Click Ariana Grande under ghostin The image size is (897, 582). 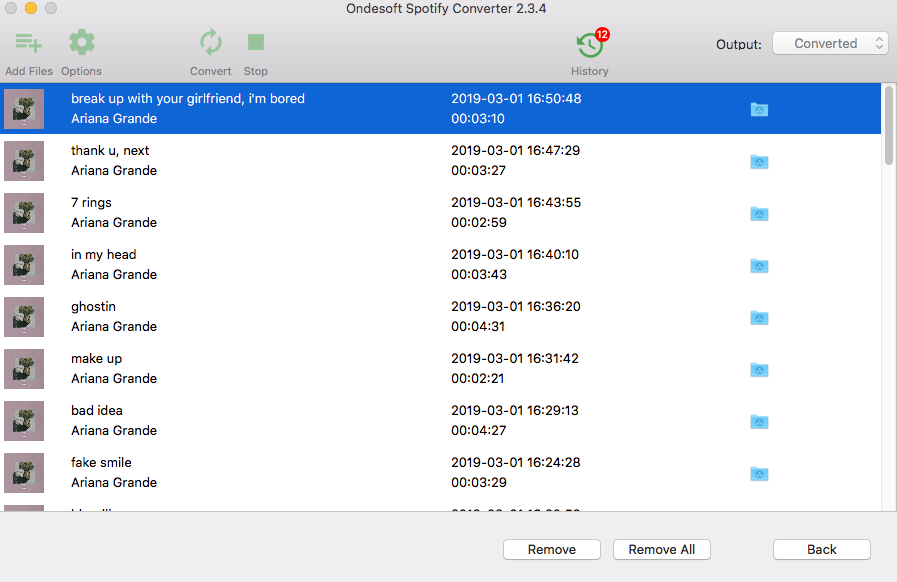click(114, 327)
